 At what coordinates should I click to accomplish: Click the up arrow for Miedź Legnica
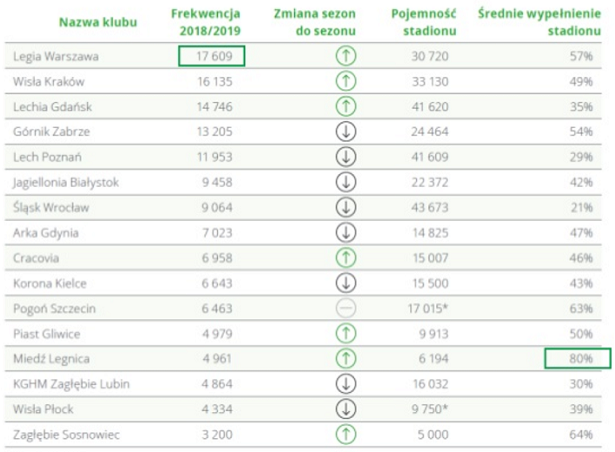pyautogui.click(x=346, y=359)
